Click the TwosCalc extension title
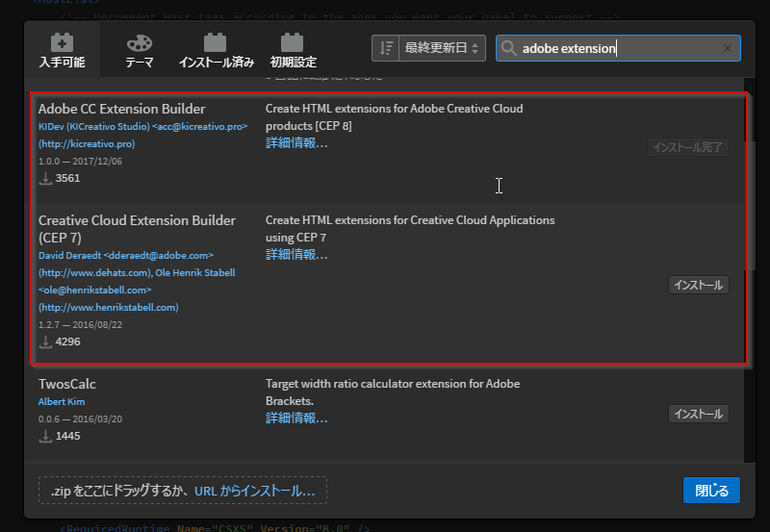This screenshot has height=532, width=770. point(67,384)
